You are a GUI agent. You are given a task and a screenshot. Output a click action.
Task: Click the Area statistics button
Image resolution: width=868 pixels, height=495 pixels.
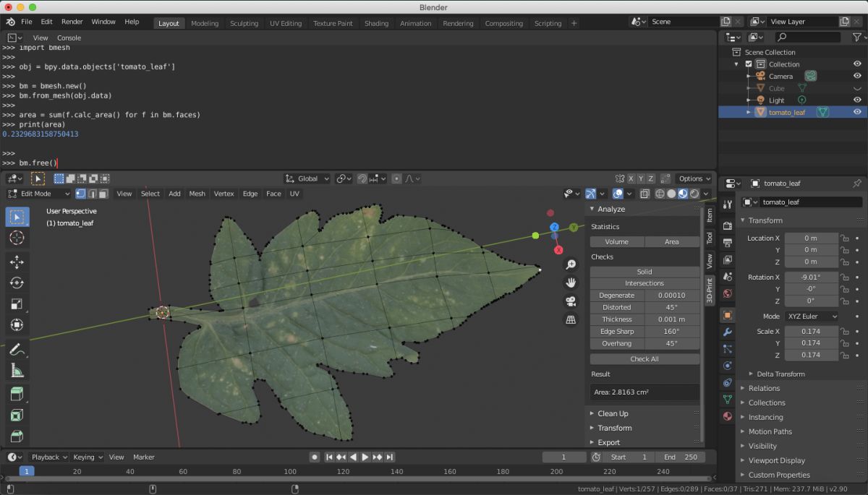tap(672, 241)
